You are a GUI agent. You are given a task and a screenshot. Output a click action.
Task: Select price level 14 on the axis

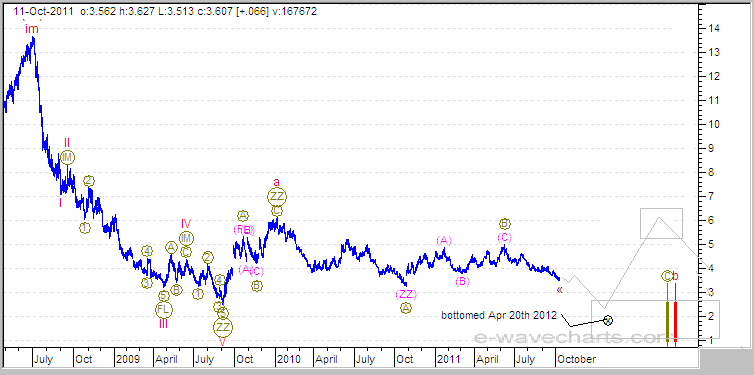click(x=714, y=28)
